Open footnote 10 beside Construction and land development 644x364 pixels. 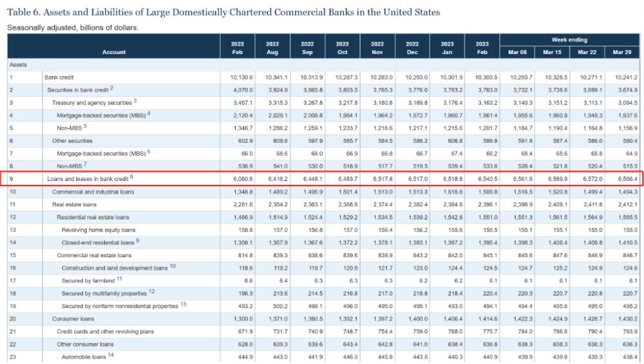click(x=173, y=266)
